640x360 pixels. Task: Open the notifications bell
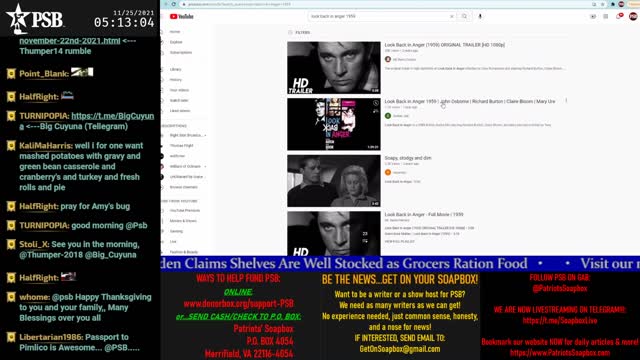pyautogui.click(x=620, y=16)
